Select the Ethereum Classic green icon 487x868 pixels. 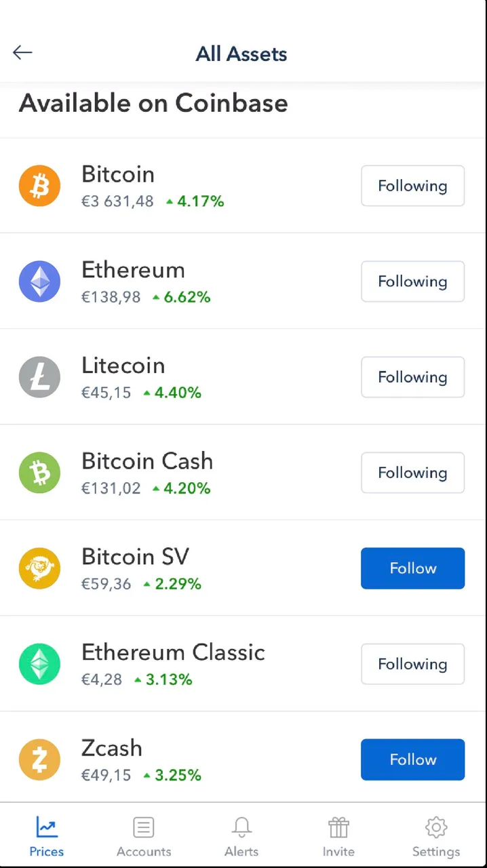pos(39,664)
